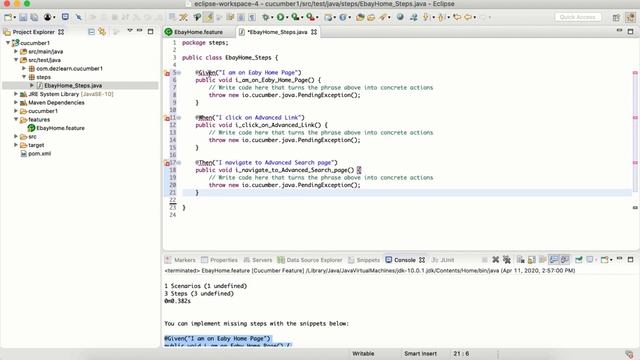Open the Properties tab

[x=219, y=260]
